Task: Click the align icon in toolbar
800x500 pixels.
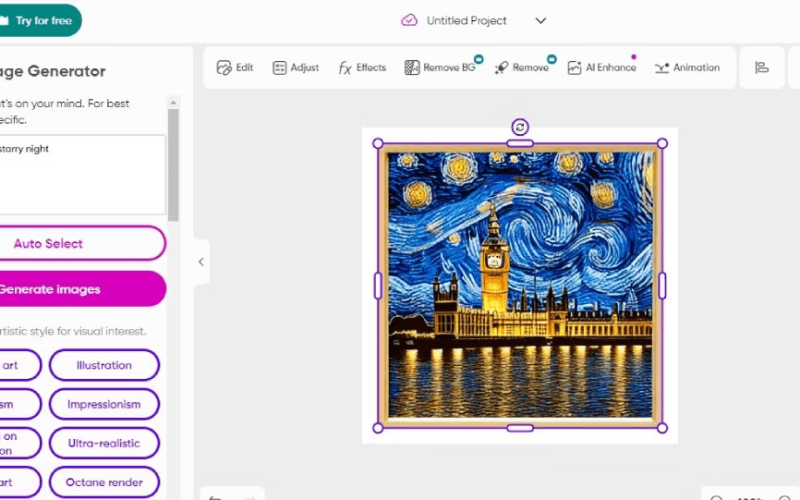Action: point(762,67)
